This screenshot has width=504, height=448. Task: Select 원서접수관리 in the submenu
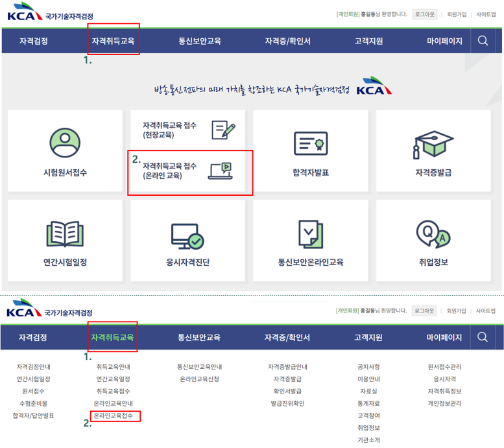[x=444, y=367]
